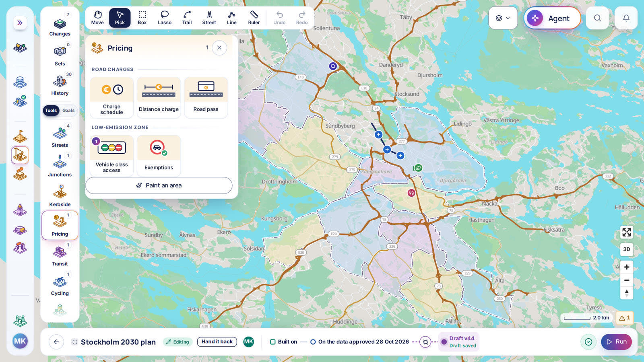Open the Exemptions card
Viewport: 644px width, 362px height.
click(159, 156)
